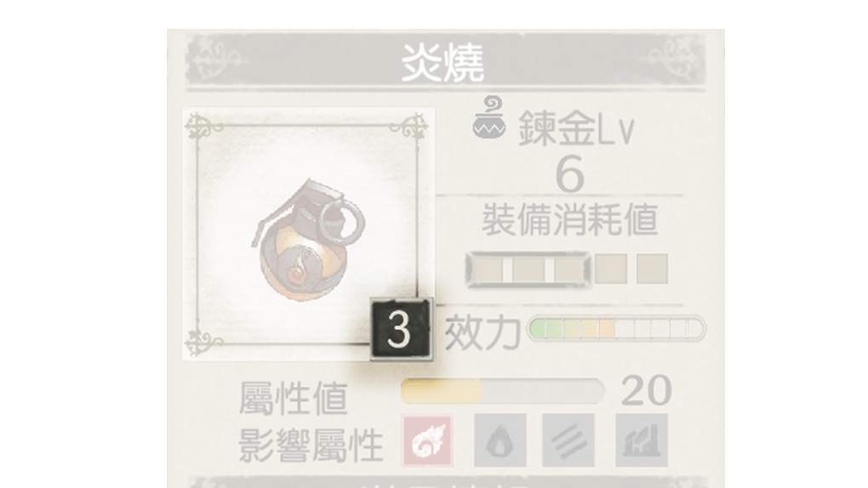868x488 pixels.
Task: Click the alchemy level number 6
Action: click(x=569, y=173)
